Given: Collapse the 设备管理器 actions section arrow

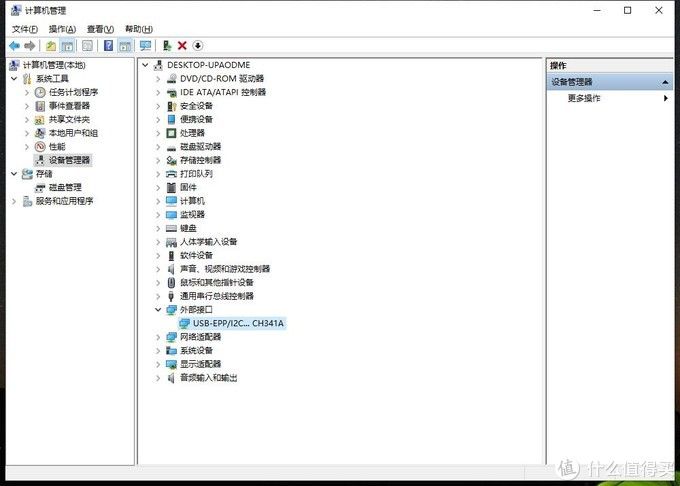Looking at the screenshot, I should [x=665, y=82].
